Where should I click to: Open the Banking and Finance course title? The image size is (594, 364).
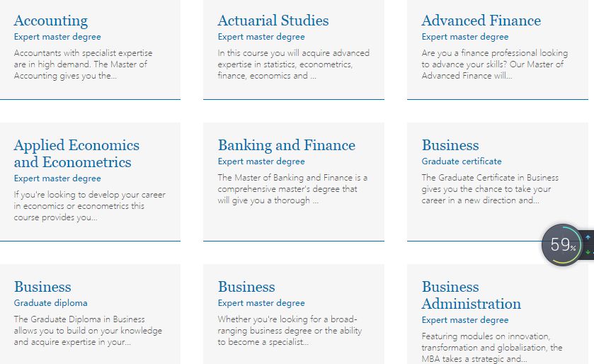coord(287,145)
